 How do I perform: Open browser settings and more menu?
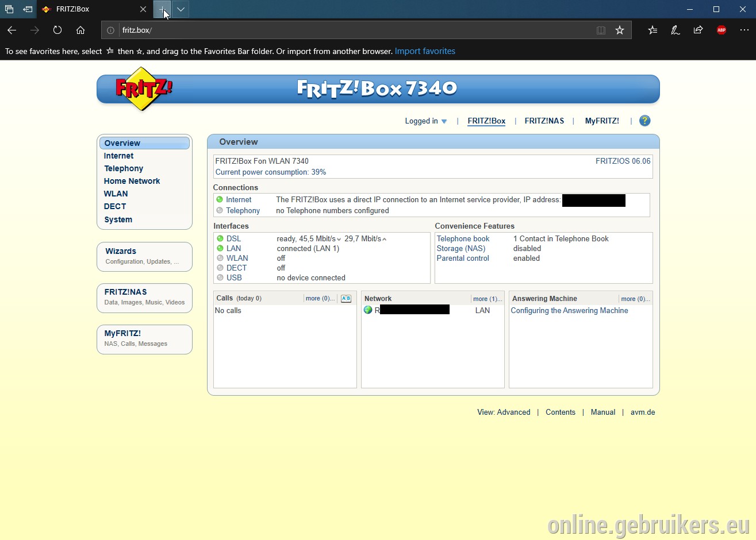pyautogui.click(x=745, y=30)
